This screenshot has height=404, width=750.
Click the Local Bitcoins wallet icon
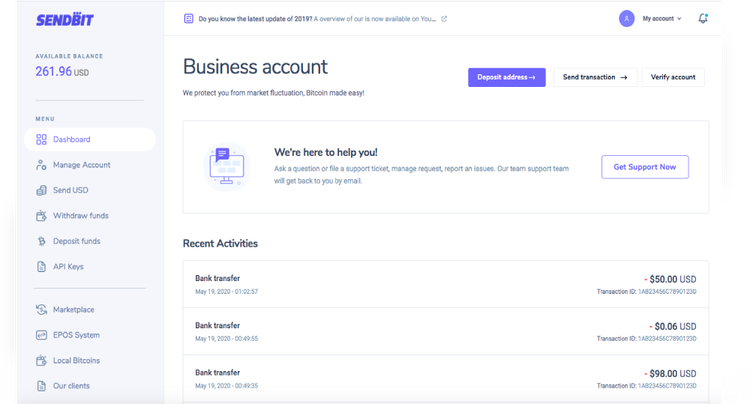pyautogui.click(x=41, y=360)
